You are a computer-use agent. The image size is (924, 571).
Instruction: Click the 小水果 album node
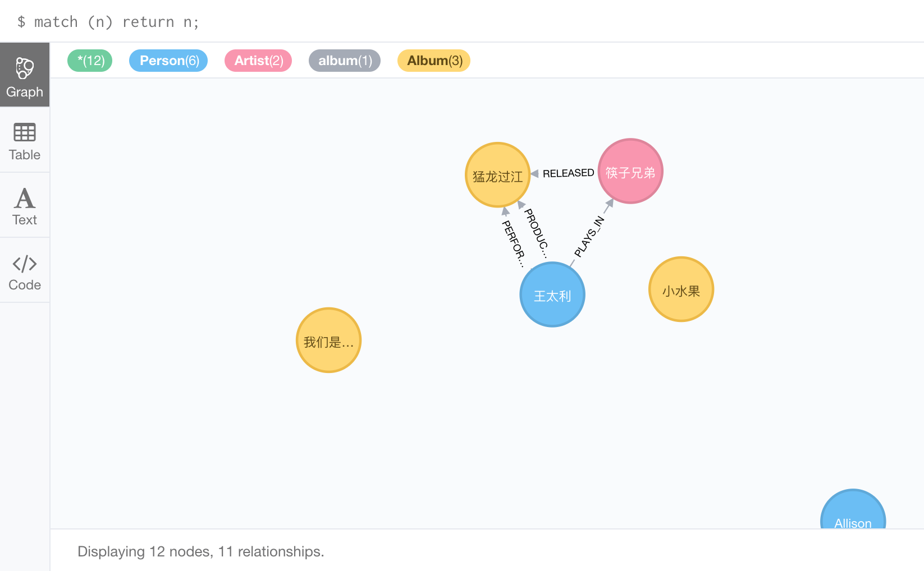681,290
